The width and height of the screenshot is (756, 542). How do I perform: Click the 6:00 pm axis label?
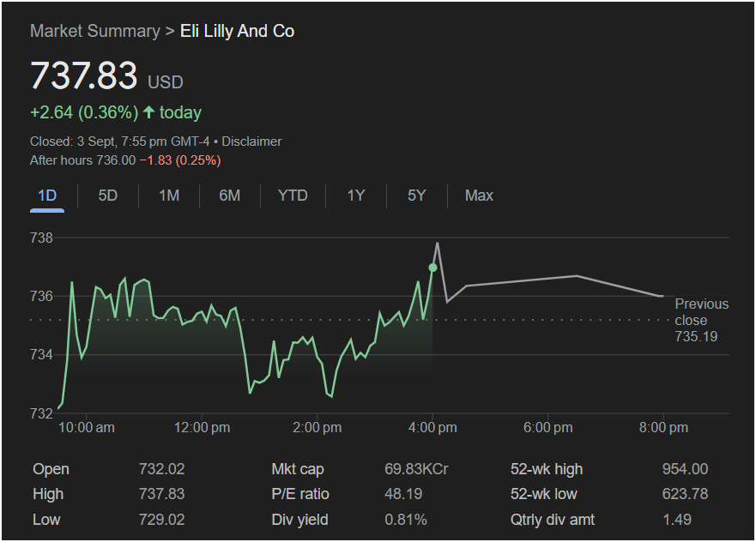click(548, 428)
